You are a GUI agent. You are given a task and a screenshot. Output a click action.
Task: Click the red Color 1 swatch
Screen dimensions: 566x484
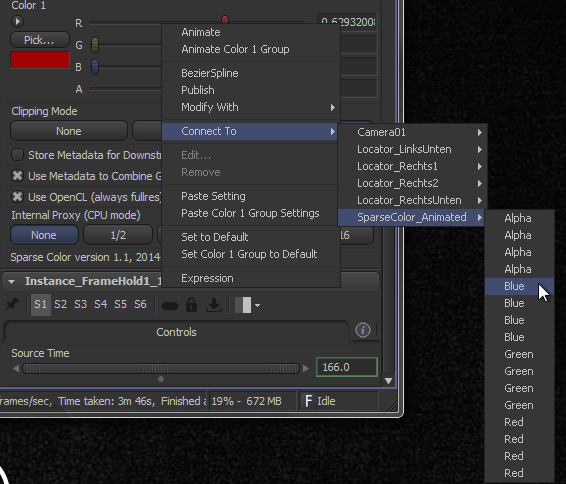pyautogui.click(x=40, y=60)
